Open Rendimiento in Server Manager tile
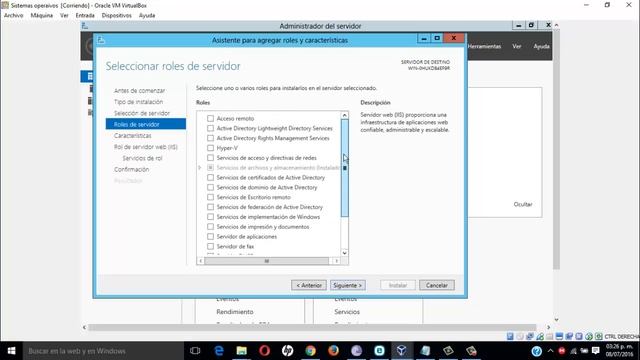 click(x=235, y=311)
